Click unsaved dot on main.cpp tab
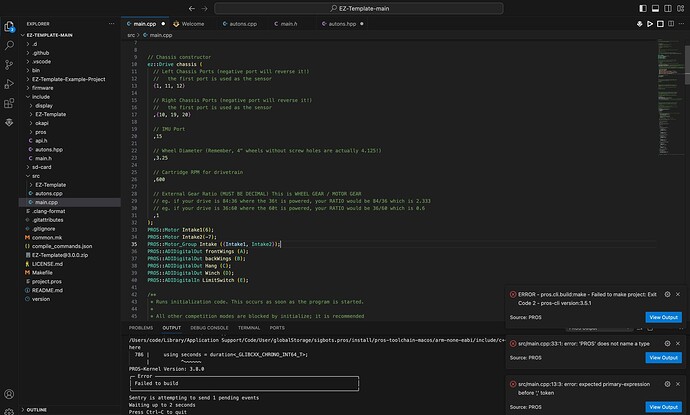Viewport: 690px width, 415px height. point(163,24)
